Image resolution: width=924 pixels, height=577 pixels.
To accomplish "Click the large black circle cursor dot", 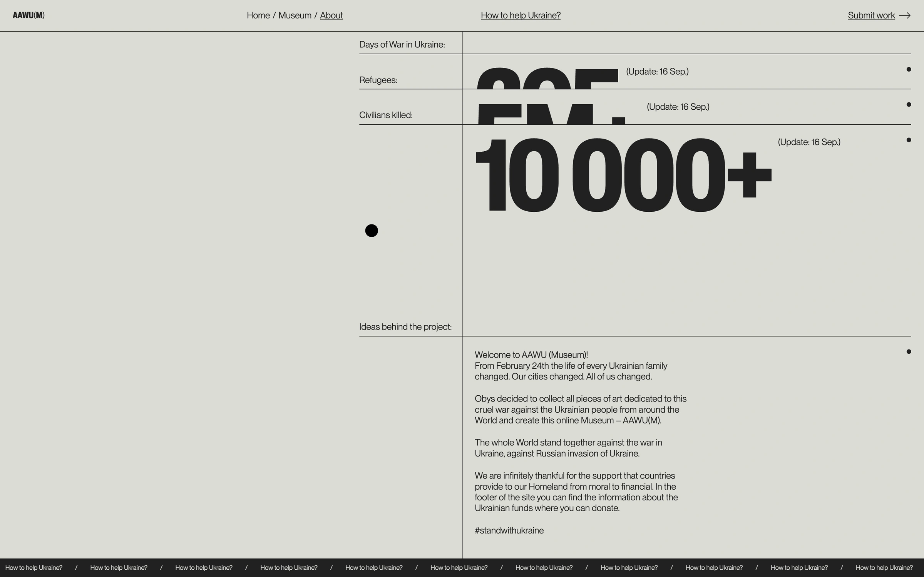I will tap(372, 231).
